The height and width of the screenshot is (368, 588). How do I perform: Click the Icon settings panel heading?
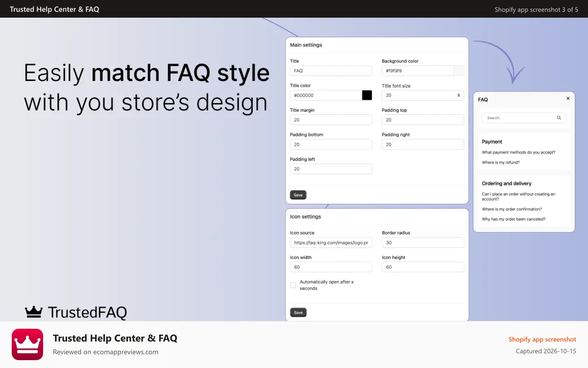[x=305, y=217]
